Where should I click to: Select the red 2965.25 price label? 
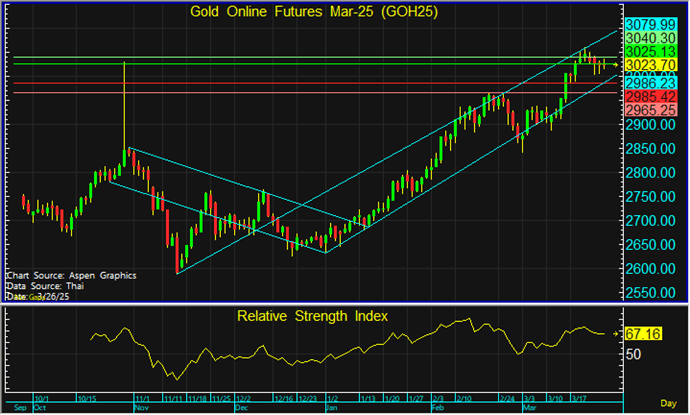651,110
